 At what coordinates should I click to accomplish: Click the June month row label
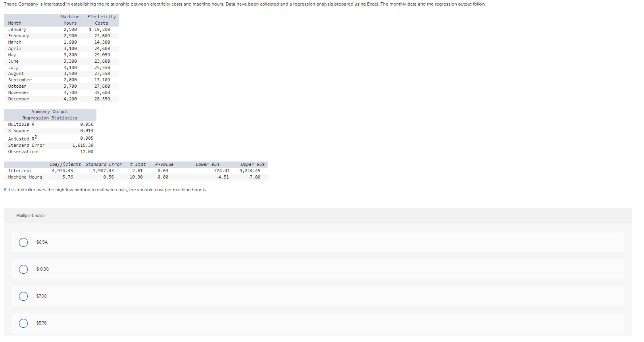[x=13, y=61]
